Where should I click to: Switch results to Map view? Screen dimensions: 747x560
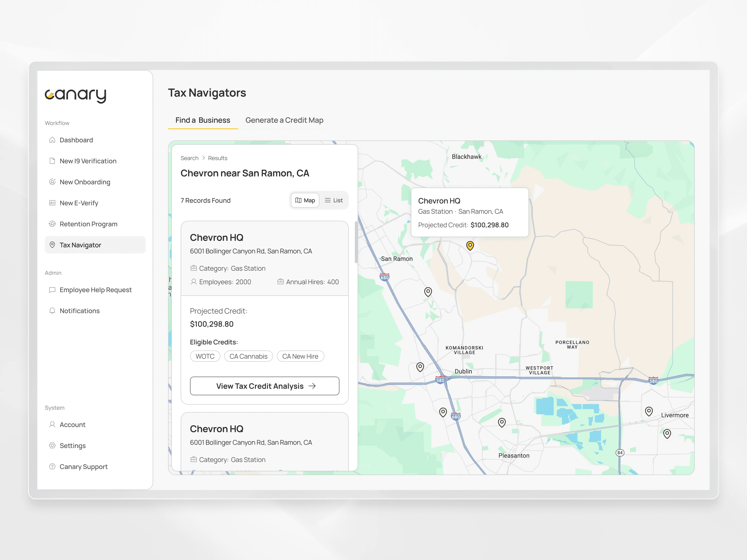pyautogui.click(x=305, y=200)
